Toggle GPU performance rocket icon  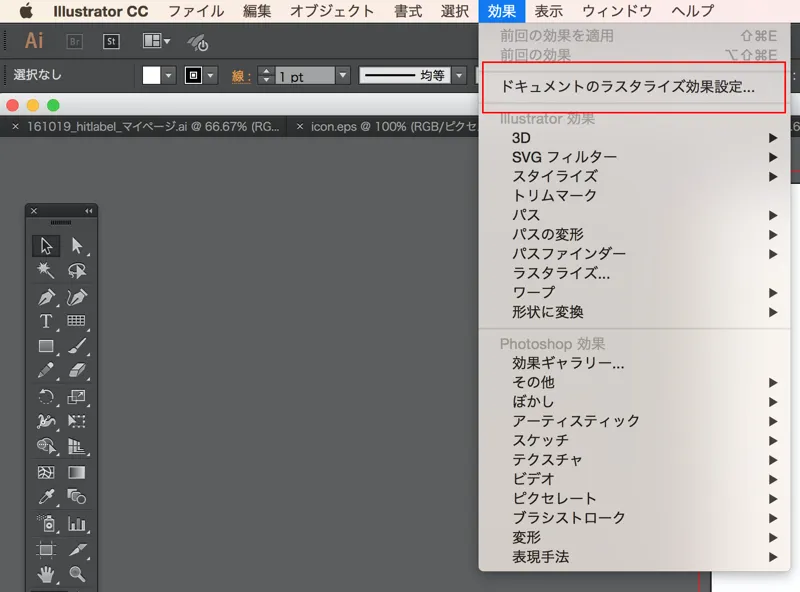pyautogui.click(x=198, y=42)
